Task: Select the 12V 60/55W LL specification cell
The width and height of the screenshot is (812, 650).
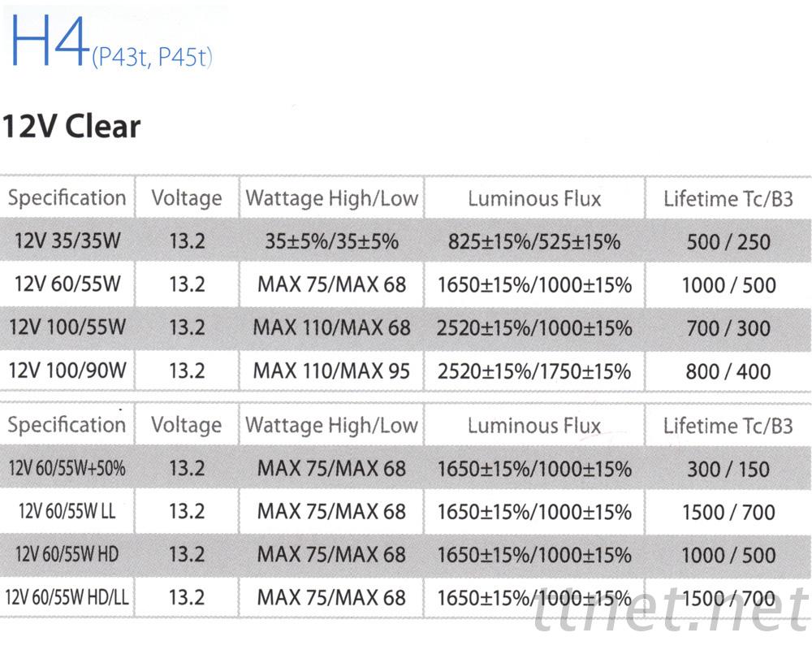Action: click(67, 511)
